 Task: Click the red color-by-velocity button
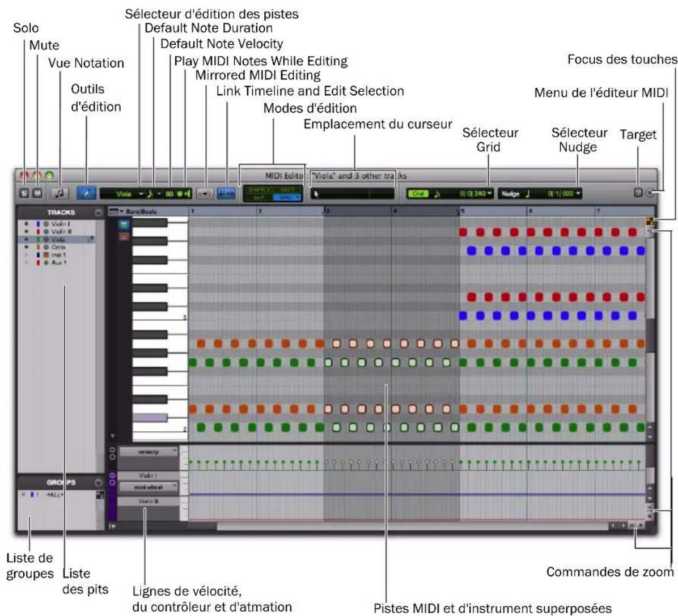tap(124, 236)
